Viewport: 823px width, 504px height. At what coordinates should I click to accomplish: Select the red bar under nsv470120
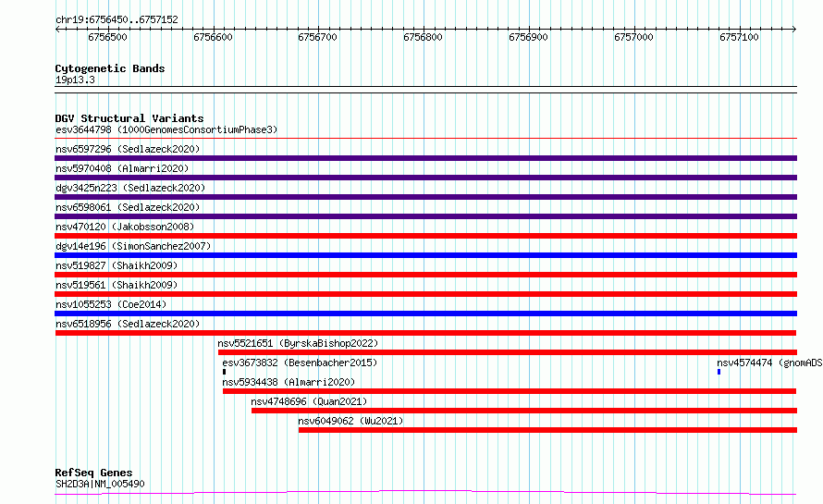[425, 236]
